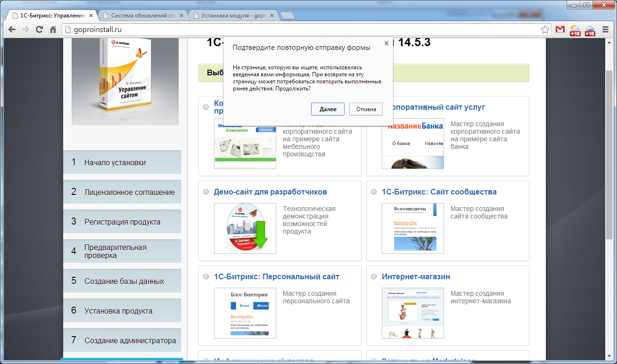This screenshot has height=364, width=617.
Task: Switch to 1С-Битрикс: Управление tab
Action: (52, 15)
